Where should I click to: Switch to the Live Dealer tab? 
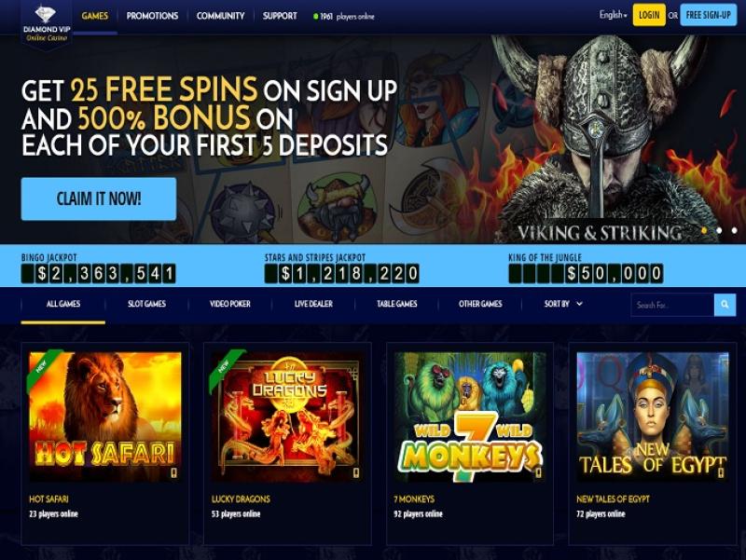(313, 304)
